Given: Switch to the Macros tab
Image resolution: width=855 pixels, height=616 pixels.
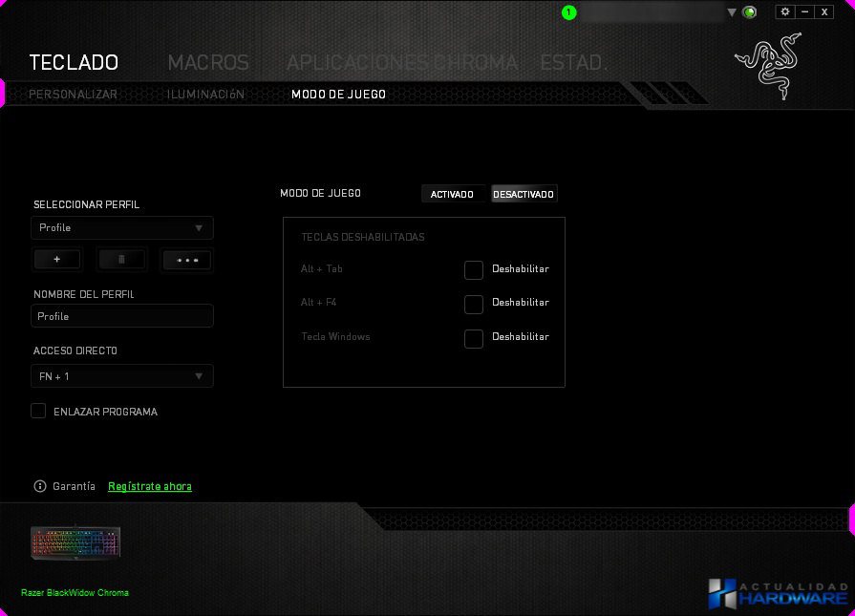Looking at the screenshot, I should [x=208, y=63].
